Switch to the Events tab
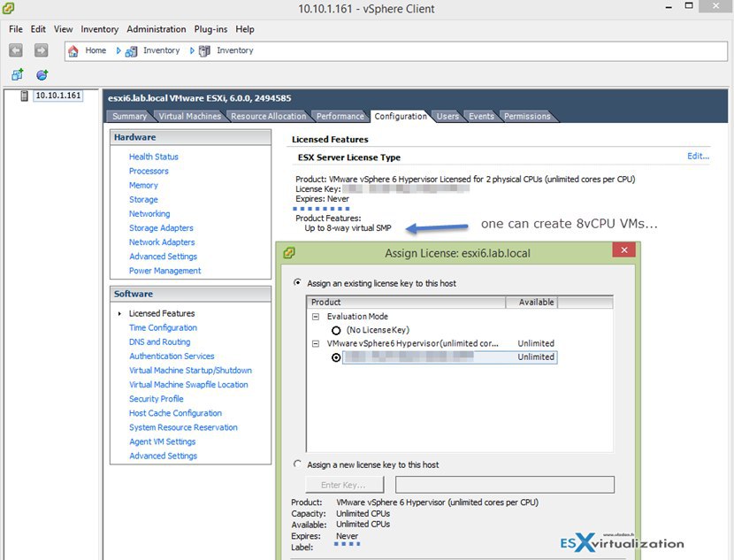Image resolution: width=734 pixels, height=560 pixels. coord(481,116)
